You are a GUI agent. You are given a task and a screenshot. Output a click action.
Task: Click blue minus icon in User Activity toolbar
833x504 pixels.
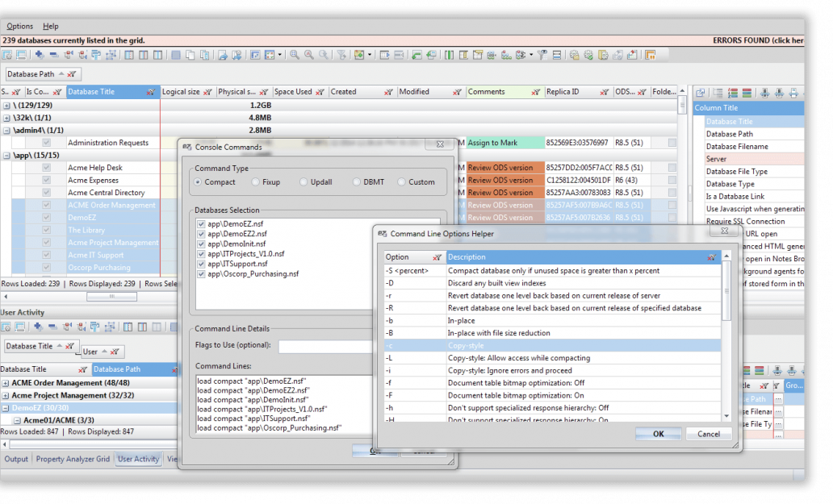(x=52, y=327)
